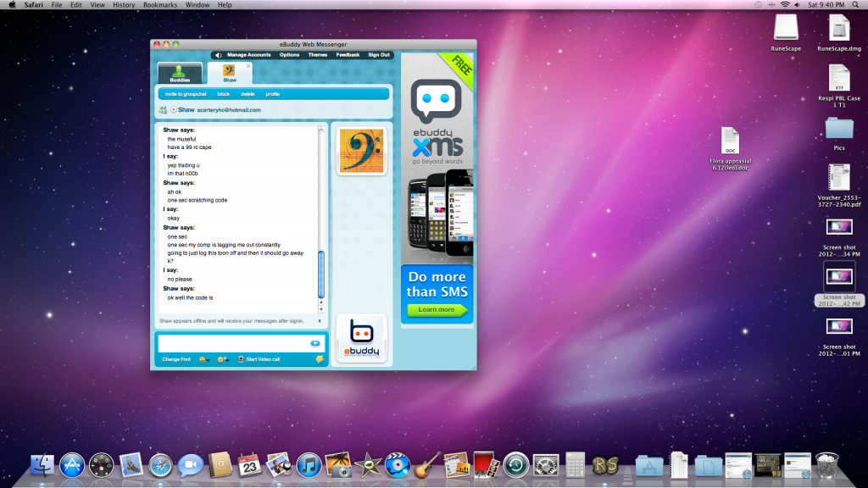This screenshot has height=488, width=868.
Task: Open System Preferences from the Dock
Action: (x=546, y=465)
